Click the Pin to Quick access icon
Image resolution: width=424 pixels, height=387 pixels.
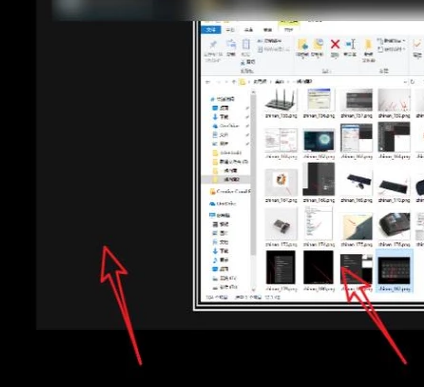(213, 45)
